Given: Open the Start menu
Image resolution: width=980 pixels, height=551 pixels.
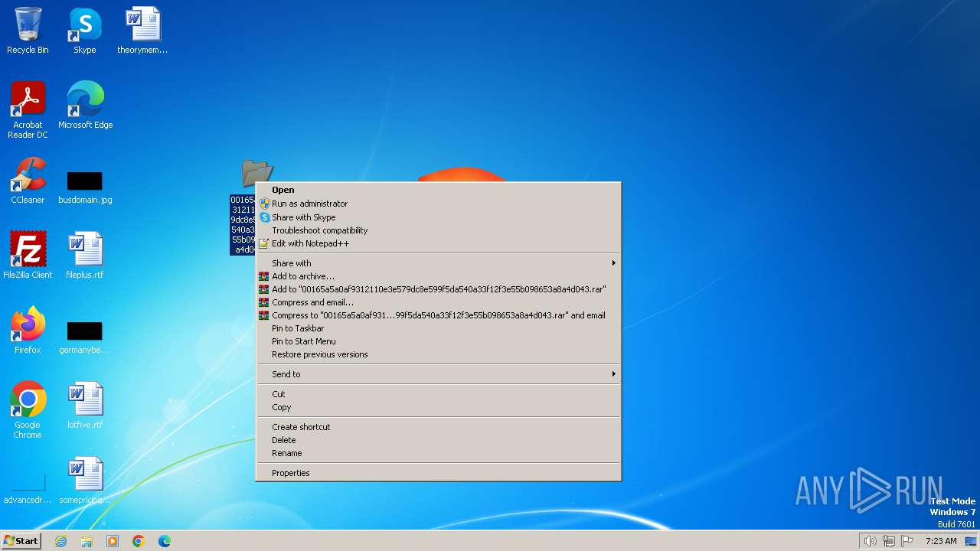Looking at the screenshot, I should [x=21, y=540].
